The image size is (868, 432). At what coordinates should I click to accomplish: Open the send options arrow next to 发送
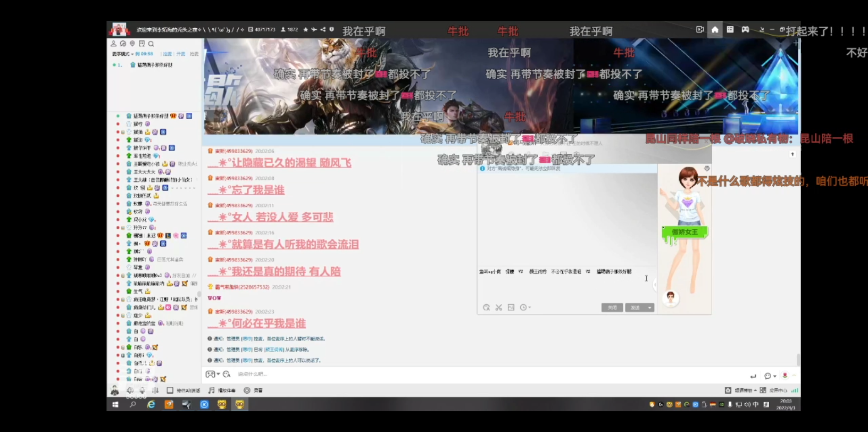pyautogui.click(x=649, y=308)
